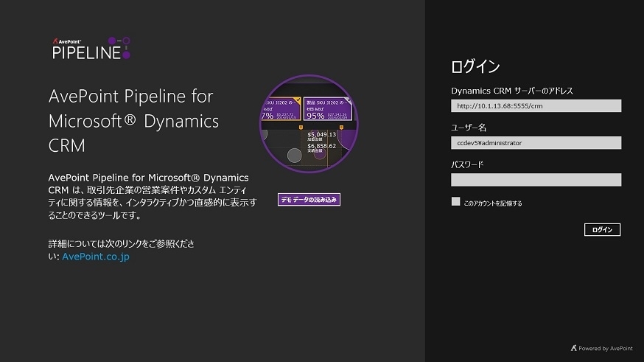Click the 95% card in the preview
The width and height of the screenshot is (644, 362).
328,109
